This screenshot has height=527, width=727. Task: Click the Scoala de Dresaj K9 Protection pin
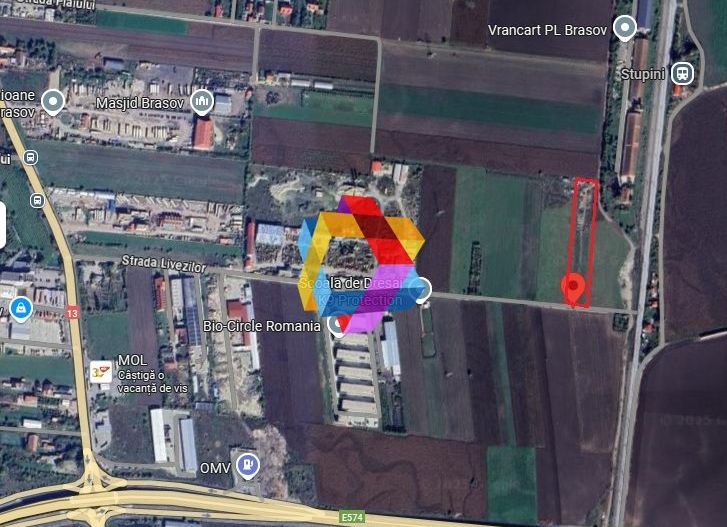click(x=421, y=290)
